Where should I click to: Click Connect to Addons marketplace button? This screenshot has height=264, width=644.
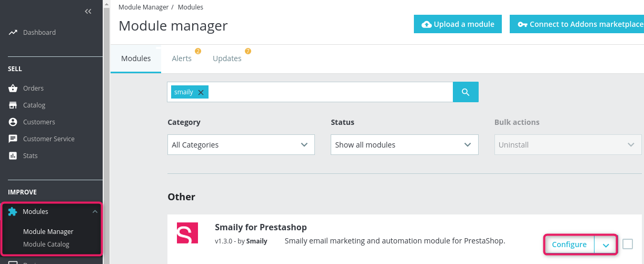(577, 24)
